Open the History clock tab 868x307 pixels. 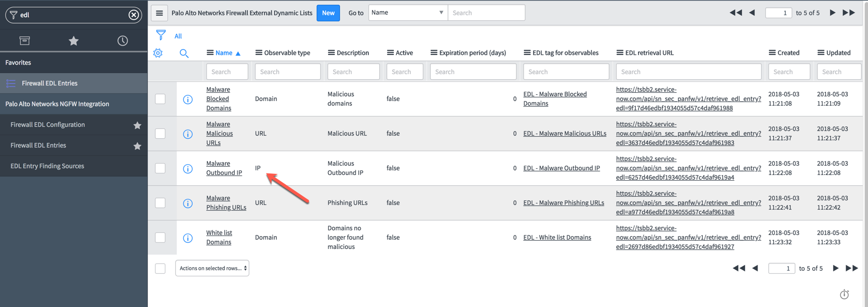[x=122, y=40]
